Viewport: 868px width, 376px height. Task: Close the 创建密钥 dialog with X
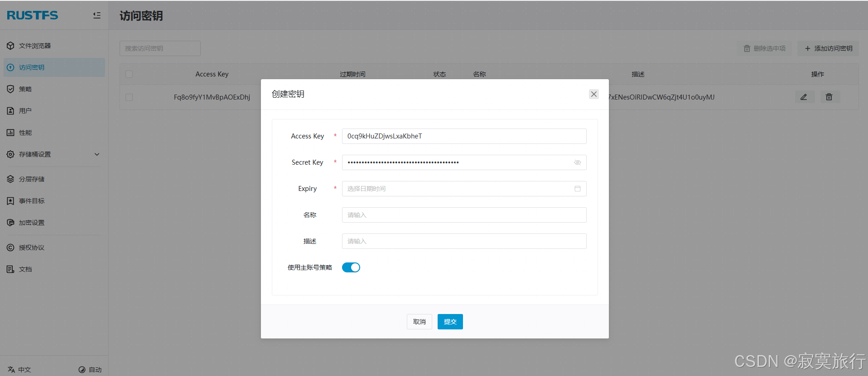click(x=593, y=94)
